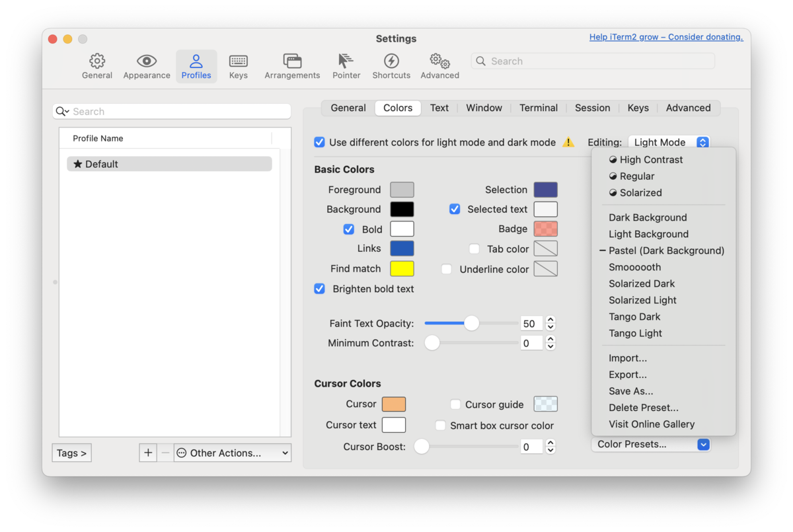Viewport: 793px width, 532px height.
Task: Click Delete Preset... menu item
Action: 663,408
